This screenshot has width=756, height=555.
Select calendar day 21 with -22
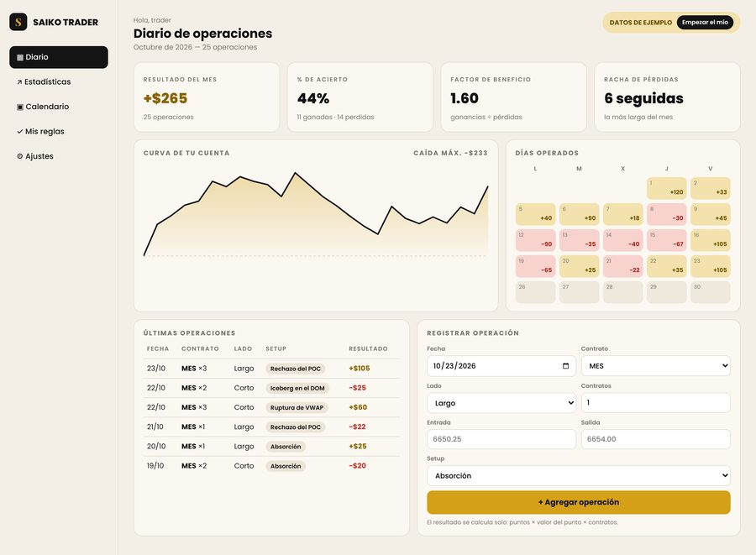click(x=623, y=266)
